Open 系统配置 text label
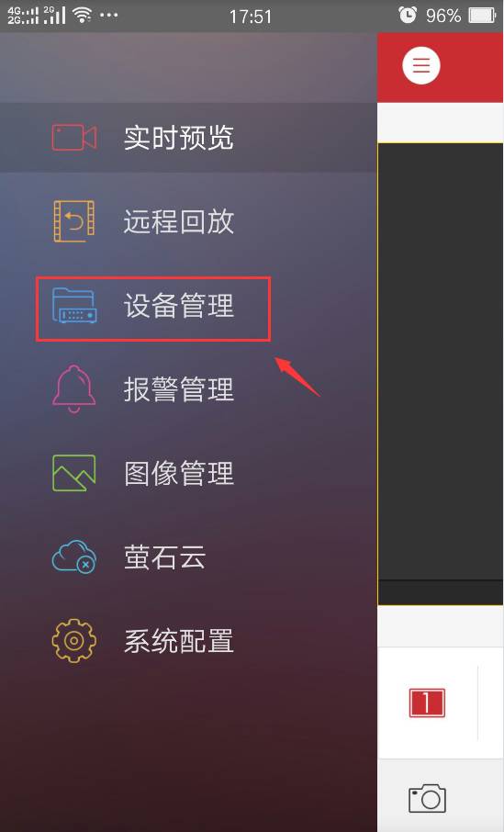 tap(179, 640)
